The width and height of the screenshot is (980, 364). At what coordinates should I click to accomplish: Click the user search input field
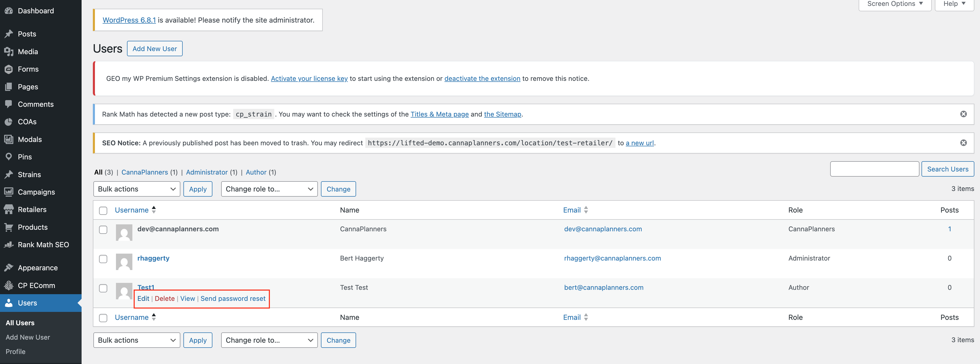click(x=874, y=169)
